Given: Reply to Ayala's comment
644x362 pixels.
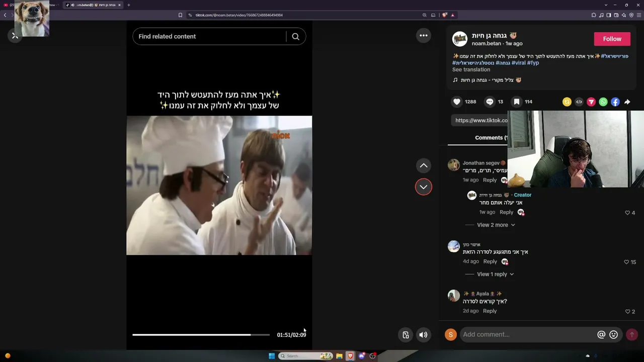Looking at the screenshot, I should [490, 311].
